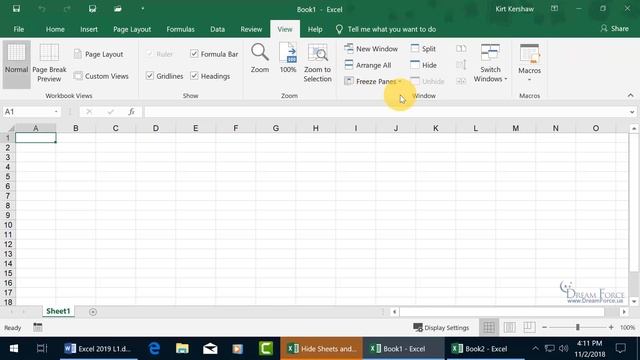Screen dimensions: 640x360
Task: Uncheck the Formula Bar checkbox
Action: tap(194, 54)
